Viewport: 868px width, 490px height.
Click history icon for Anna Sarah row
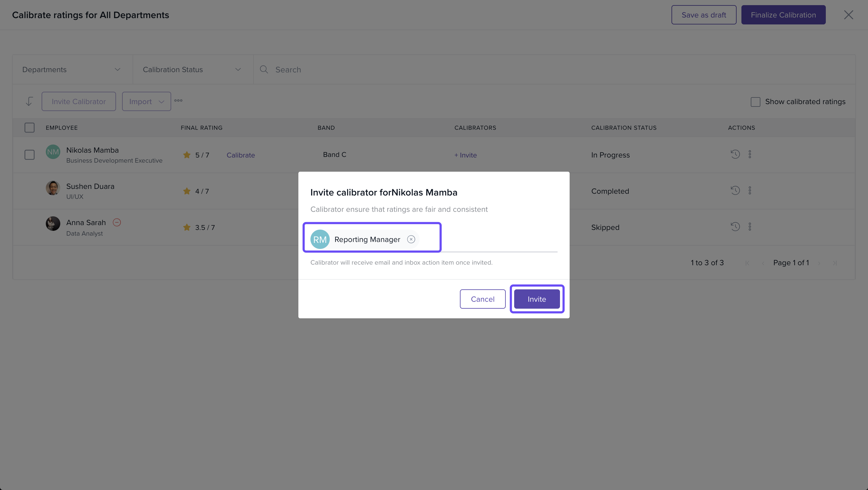point(735,227)
